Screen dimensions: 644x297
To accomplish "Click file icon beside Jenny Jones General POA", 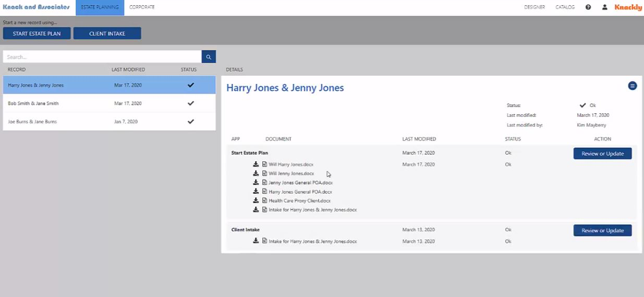I will [264, 183].
